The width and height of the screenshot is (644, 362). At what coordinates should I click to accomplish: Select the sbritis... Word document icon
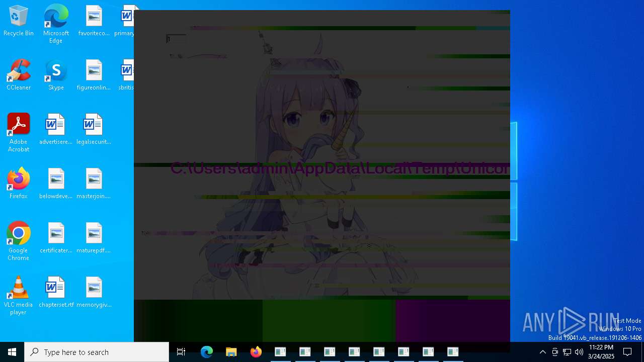point(126,75)
